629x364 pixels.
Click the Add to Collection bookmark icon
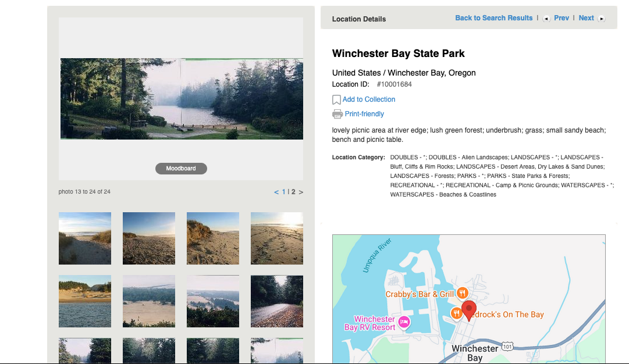[336, 100]
